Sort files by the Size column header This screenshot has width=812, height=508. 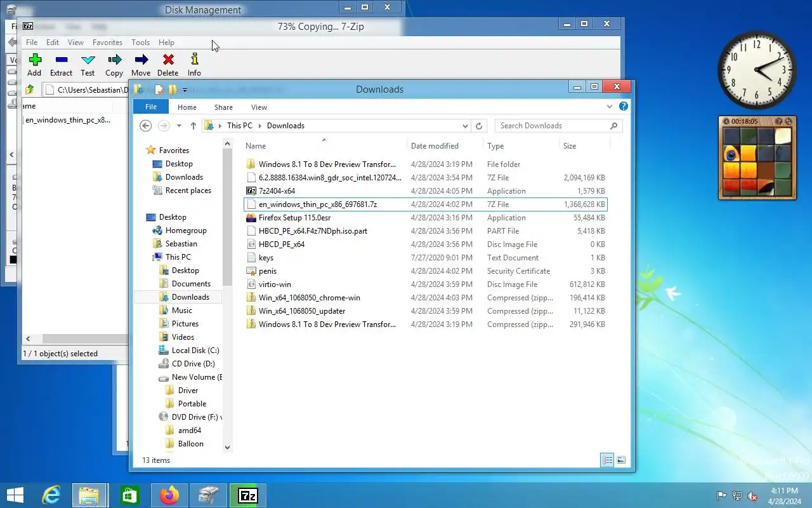(x=584, y=146)
